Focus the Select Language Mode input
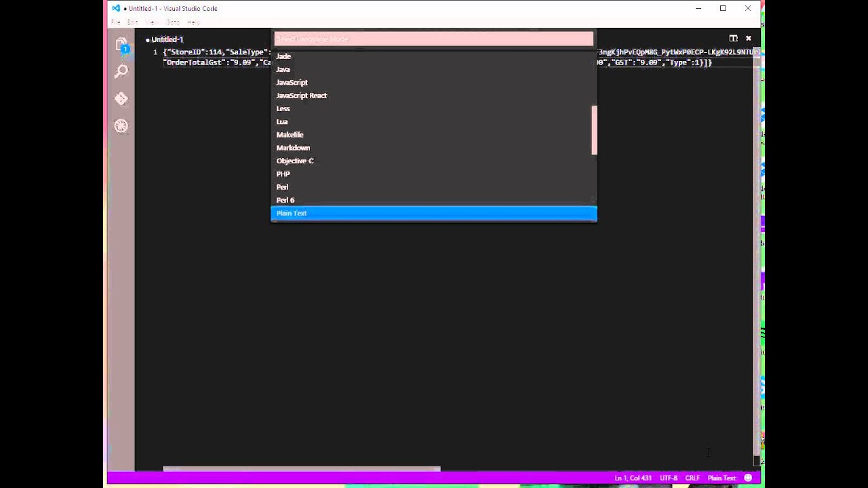The height and width of the screenshot is (488, 868). (433, 39)
